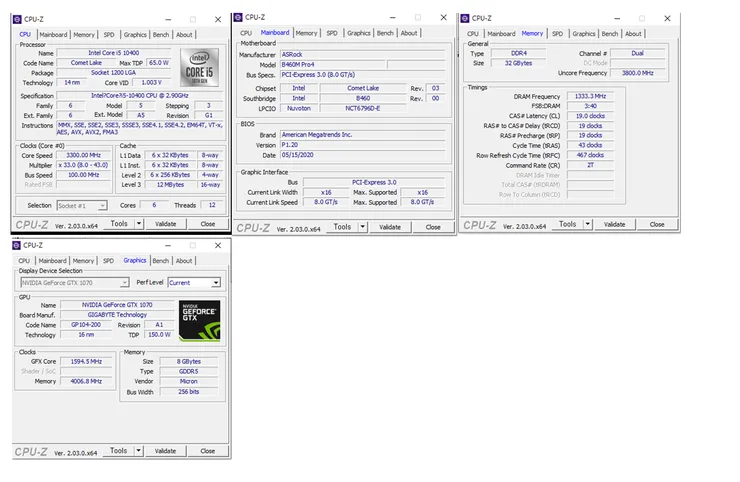This screenshot has height=482, width=740.
Task: Click Close button in the Mainboard window footer
Action: pyautogui.click(x=433, y=227)
